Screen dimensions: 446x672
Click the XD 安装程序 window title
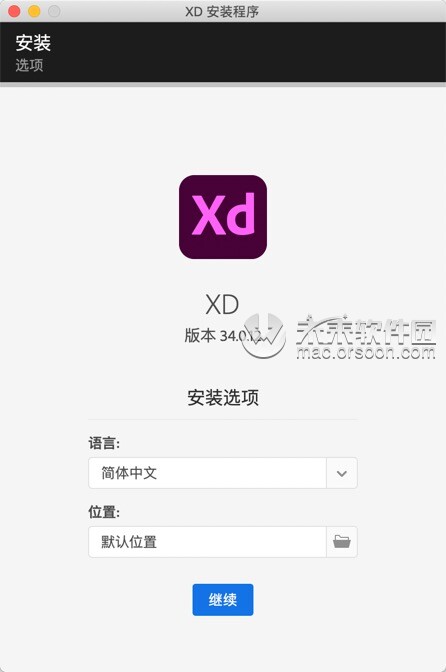[x=222, y=12]
